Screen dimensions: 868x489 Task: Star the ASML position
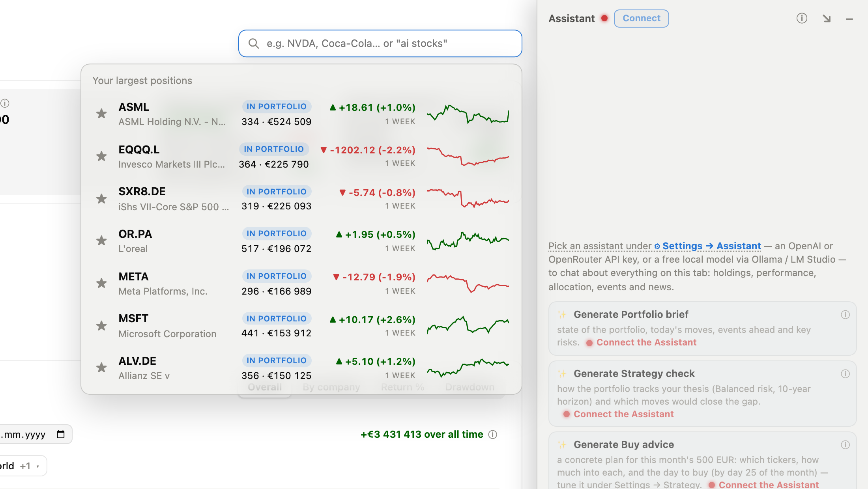[101, 114]
